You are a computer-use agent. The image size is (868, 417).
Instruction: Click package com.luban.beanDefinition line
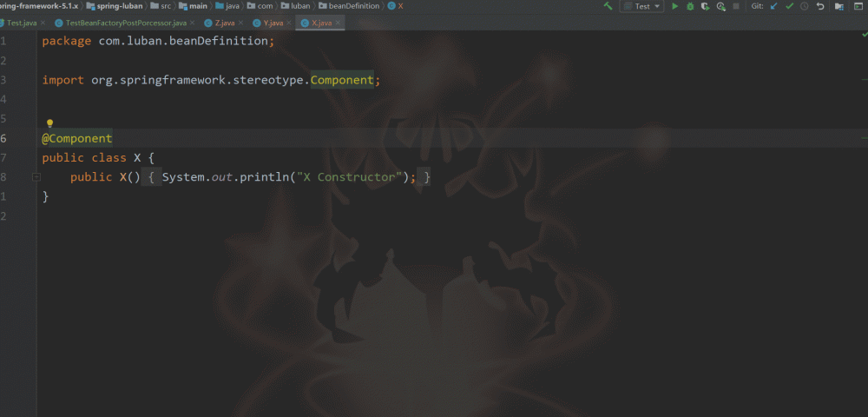tap(158, 41)
